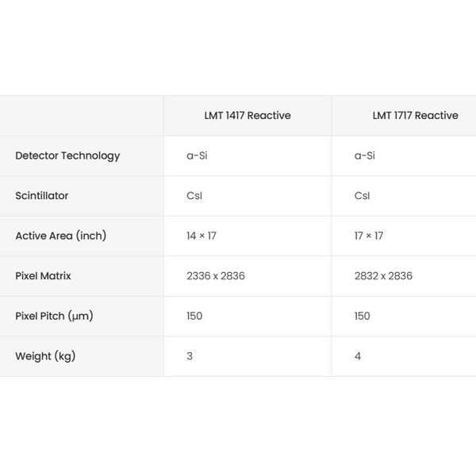Select the weight value 4 cell

coord(358,356)
